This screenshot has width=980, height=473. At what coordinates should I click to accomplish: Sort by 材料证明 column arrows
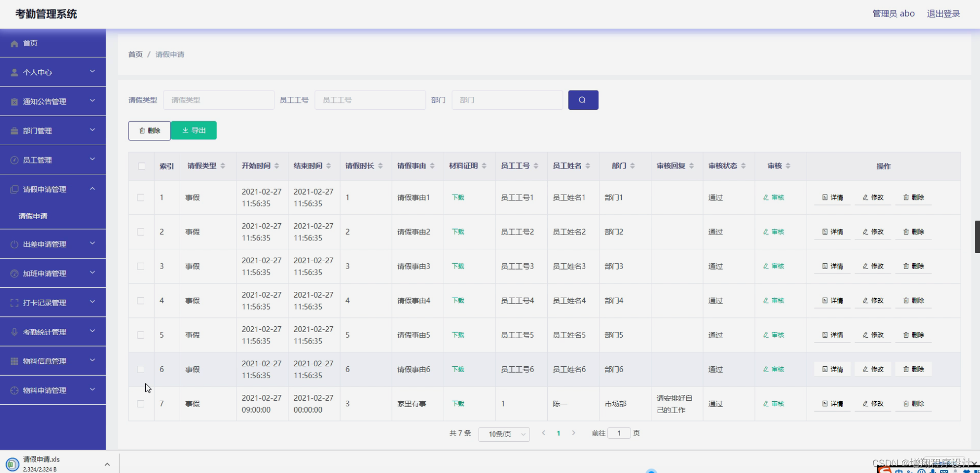484,166
